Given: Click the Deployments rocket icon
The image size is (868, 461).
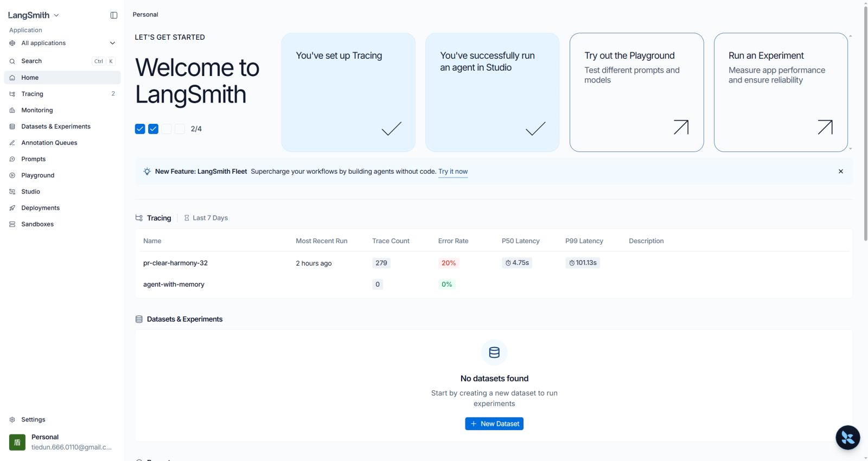Looking at the screenshot, I should [12, 208].
